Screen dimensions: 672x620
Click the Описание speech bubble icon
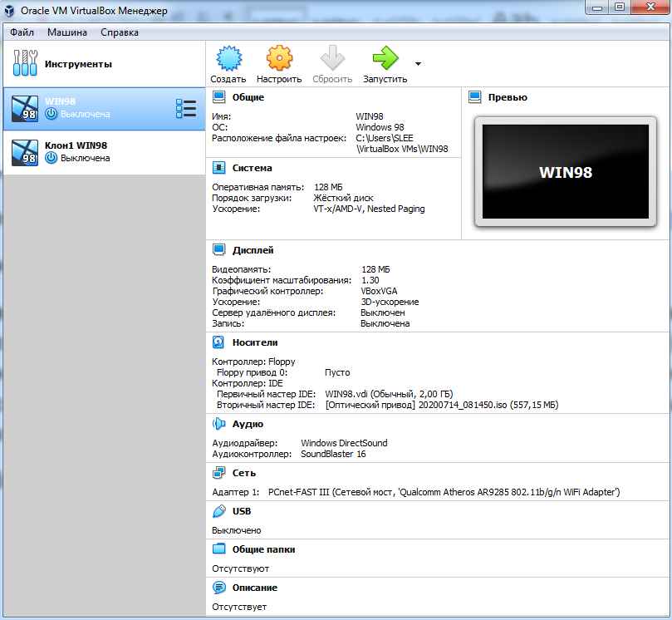(219, 588)
